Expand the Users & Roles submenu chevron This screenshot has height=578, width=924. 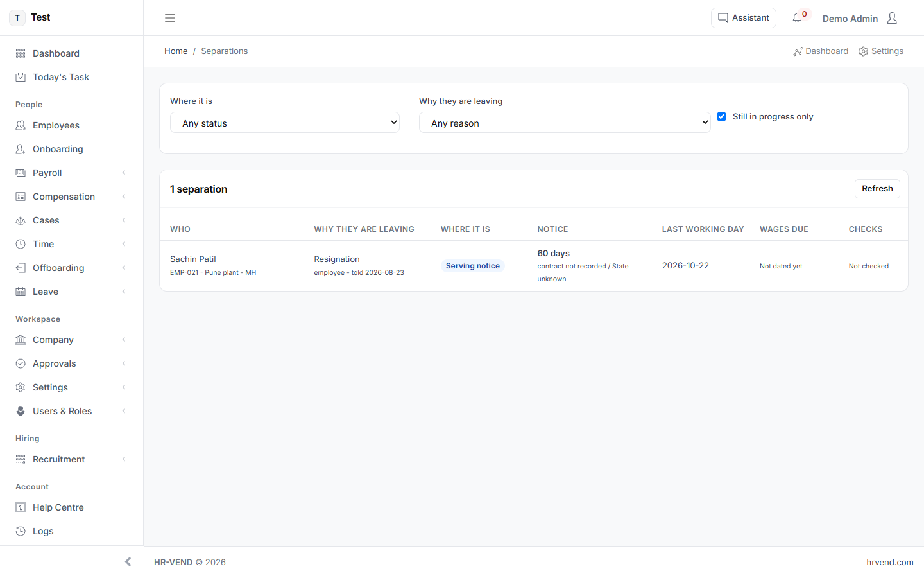124,411
